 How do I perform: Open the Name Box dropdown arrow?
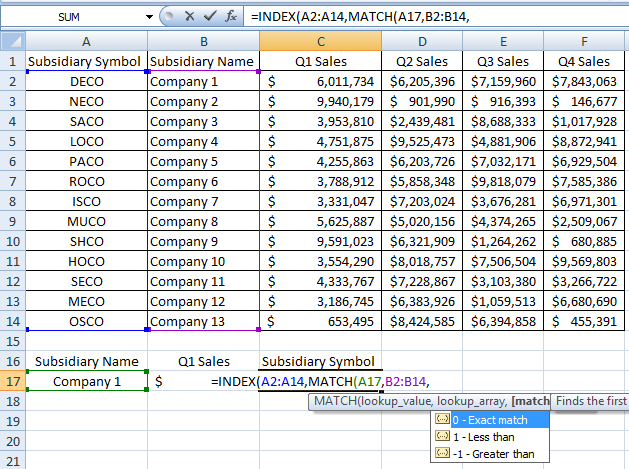pos(149,17)
